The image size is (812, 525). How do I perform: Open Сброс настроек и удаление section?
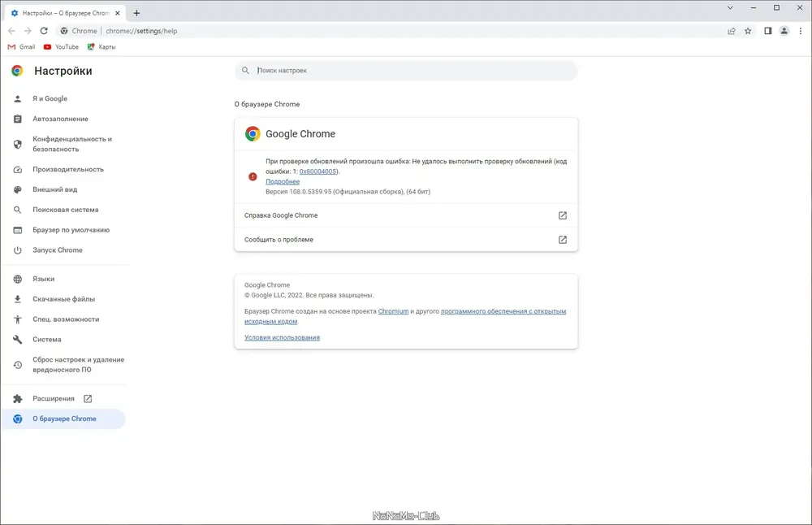pos(63,365)
